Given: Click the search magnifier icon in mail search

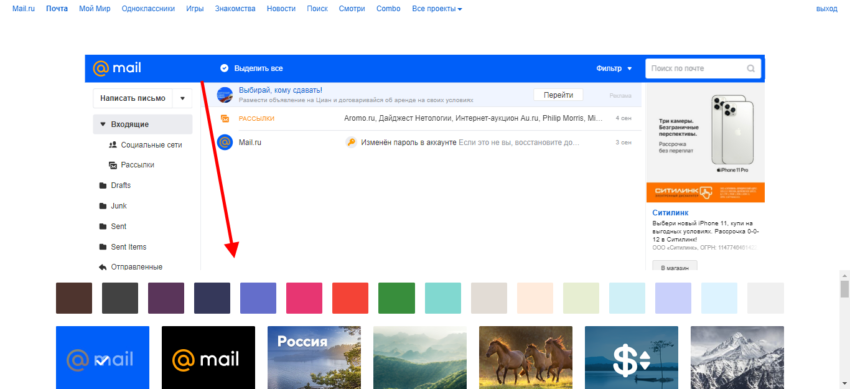Looking at the screenshot, I should [750, 69].
